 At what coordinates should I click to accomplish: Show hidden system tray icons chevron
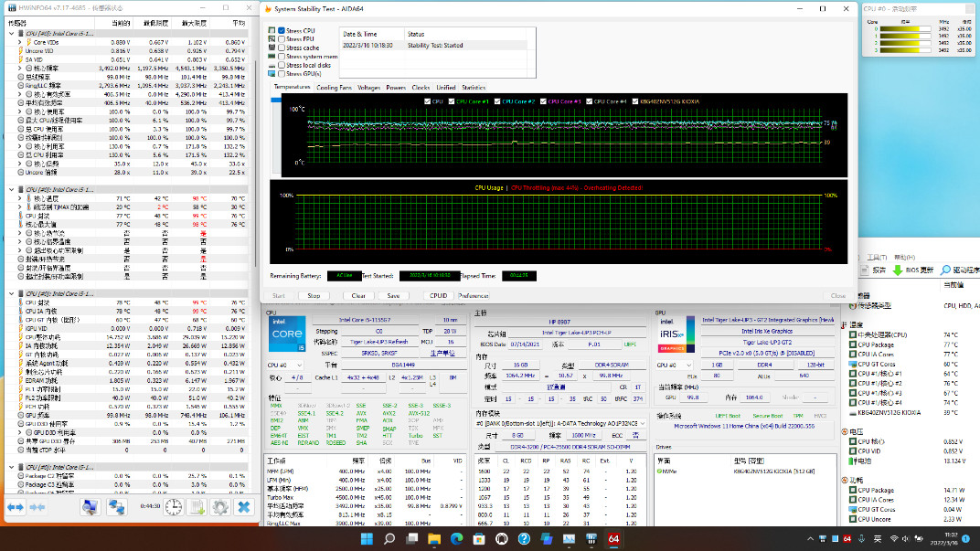[811, 538]
